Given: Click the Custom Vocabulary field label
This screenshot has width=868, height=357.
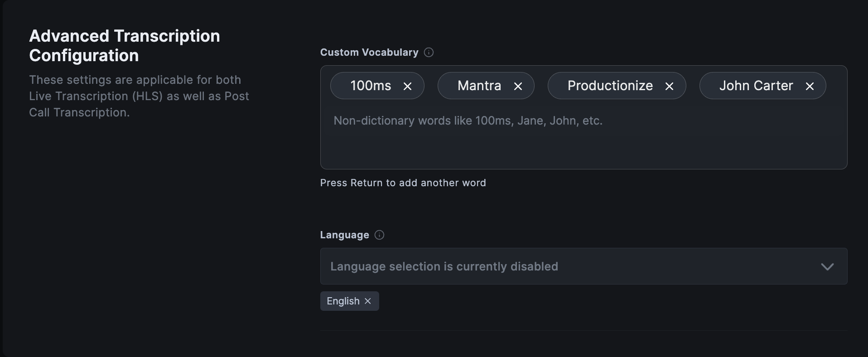Looking at the screenshot, I should pos(369,53).
